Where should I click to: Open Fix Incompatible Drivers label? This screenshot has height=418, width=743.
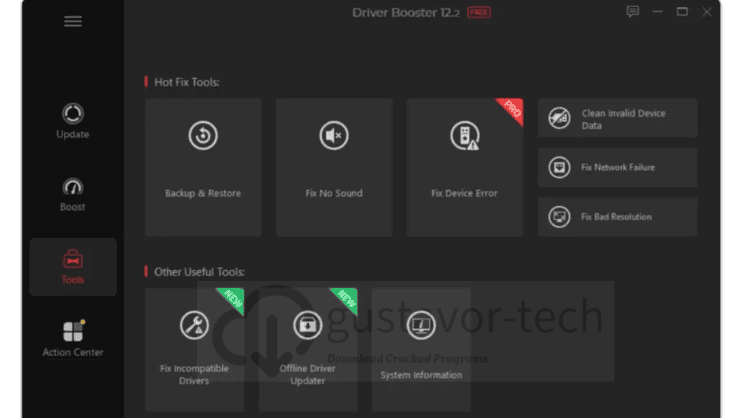coord(194,374)
